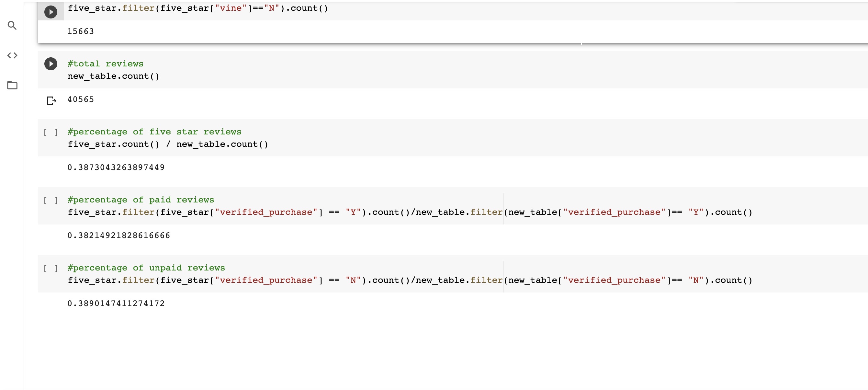The width and height of the screenshot is (868, 390).
Task: Click the code line filtering verified_purchase == "Y"
Action: (410, 212)
